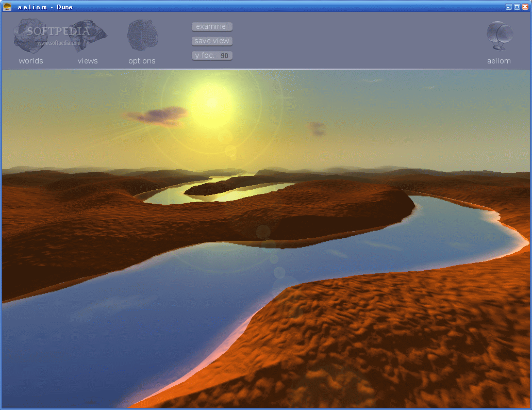Click the aeliom spheres logo icon

(x=500, y=36)
